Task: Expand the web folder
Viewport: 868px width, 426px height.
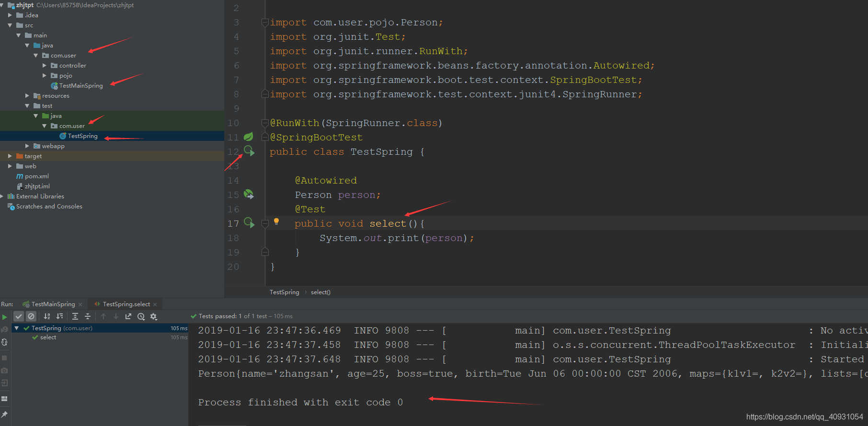Action: (x=10, y=166)
